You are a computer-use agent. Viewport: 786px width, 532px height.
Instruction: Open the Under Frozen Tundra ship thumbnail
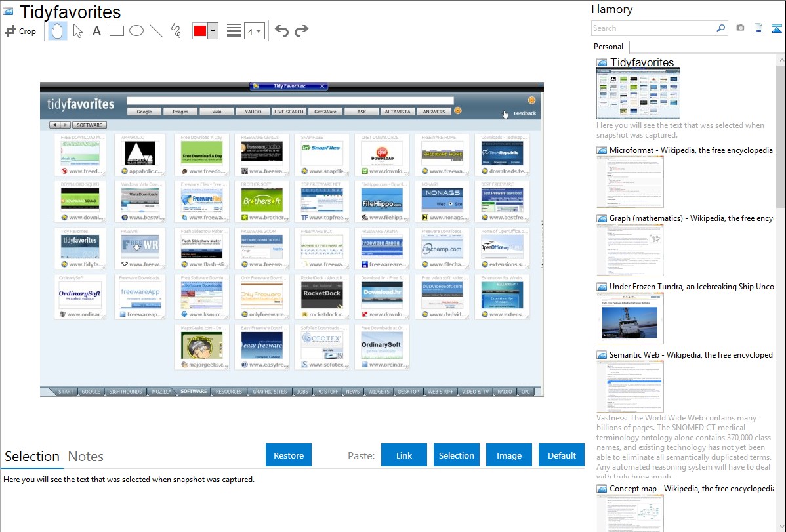(x=630, y=318)
